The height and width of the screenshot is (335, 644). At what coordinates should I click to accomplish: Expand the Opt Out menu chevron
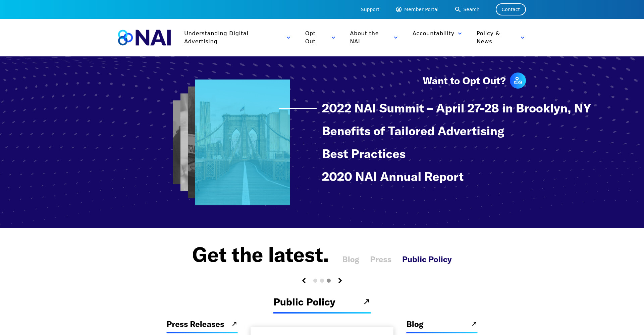(333, 38)
